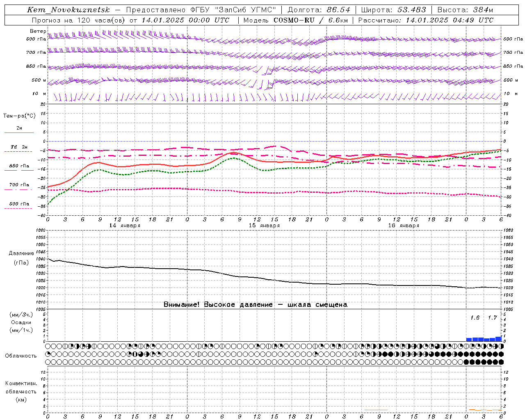Screen dimensions: 525x420
Task: Click the 'Ветер' wind panel label
Action: point(38,31)
